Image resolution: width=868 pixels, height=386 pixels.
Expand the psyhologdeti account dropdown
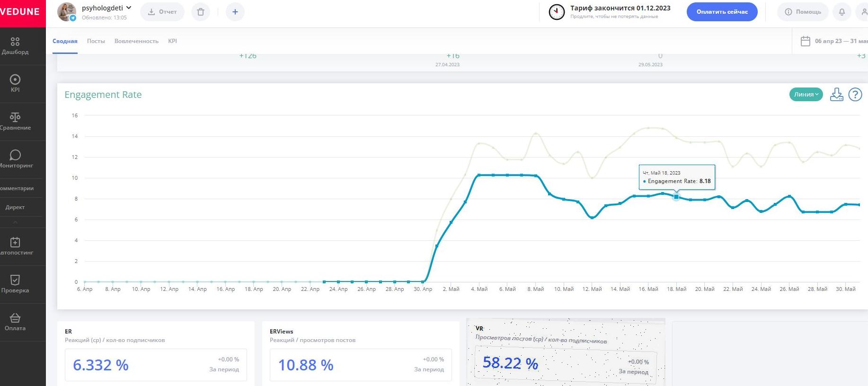pos(129,8)
